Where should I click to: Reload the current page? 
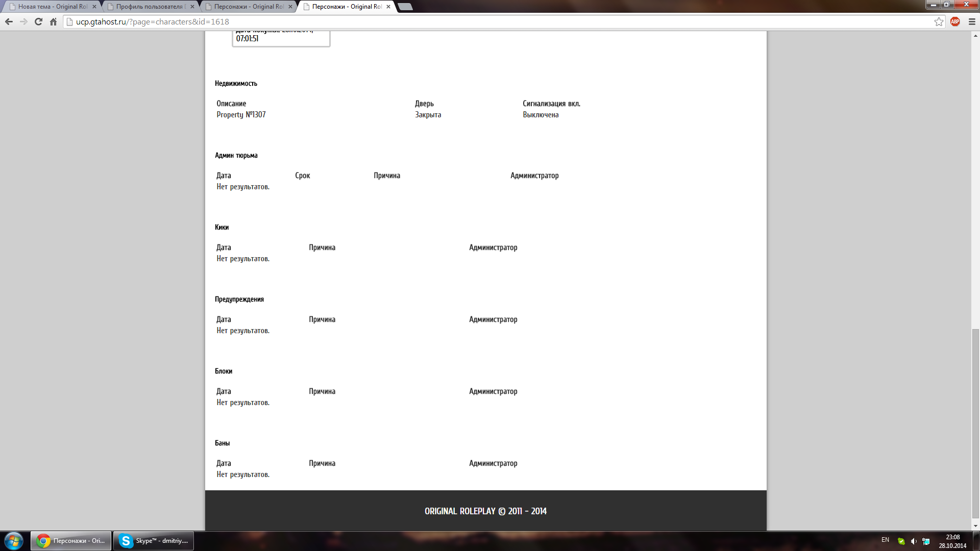point(38,21)
